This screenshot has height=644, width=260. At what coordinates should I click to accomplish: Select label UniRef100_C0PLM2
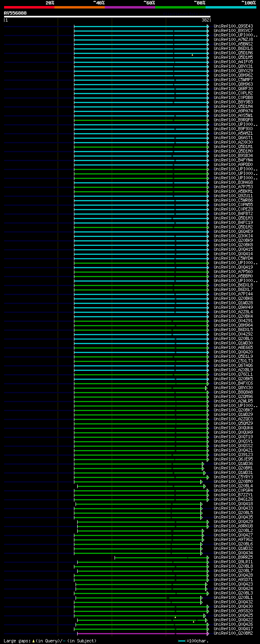[x=233, y=93]
